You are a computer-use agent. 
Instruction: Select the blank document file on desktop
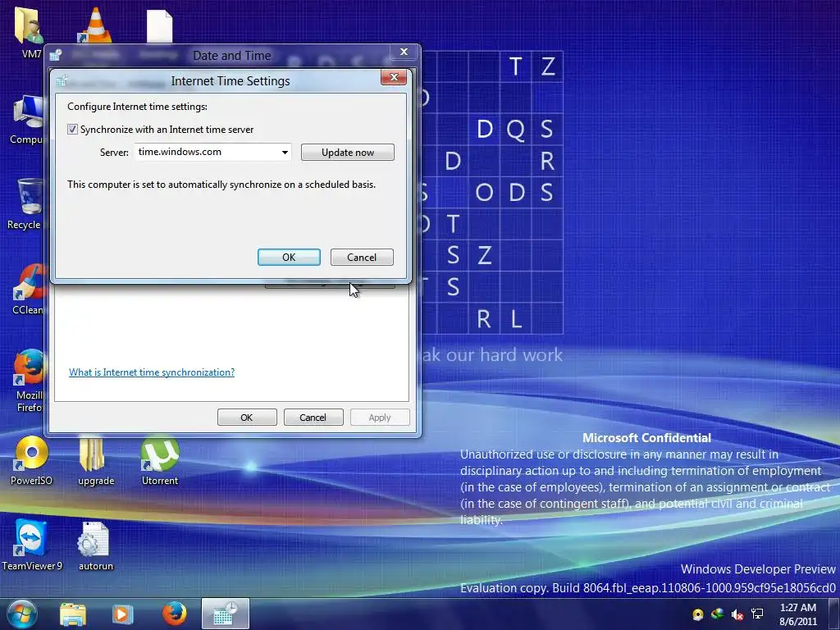click(x=160, y=25)
